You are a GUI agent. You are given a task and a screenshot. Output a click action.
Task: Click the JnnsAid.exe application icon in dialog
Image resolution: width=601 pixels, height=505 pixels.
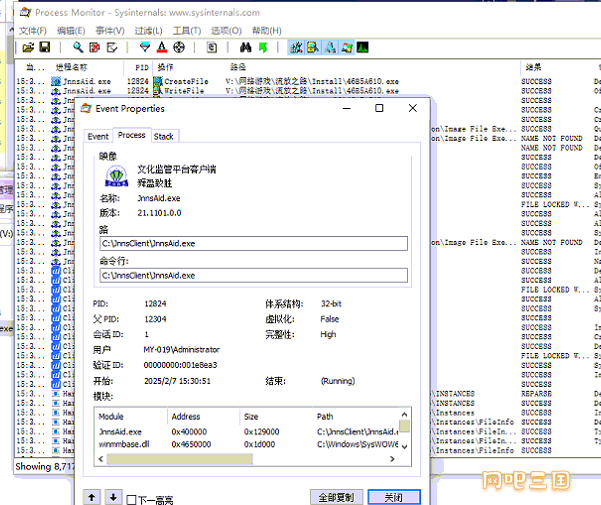pos(117,176)
